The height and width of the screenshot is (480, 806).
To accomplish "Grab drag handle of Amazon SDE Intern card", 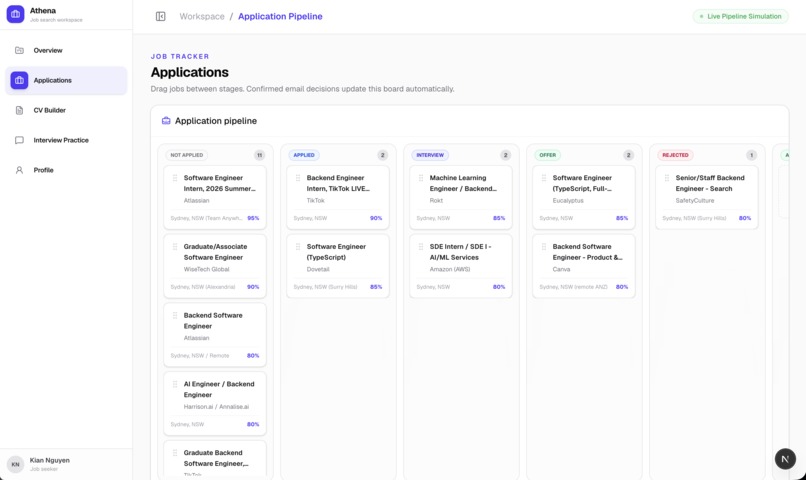I will [420, 247].
